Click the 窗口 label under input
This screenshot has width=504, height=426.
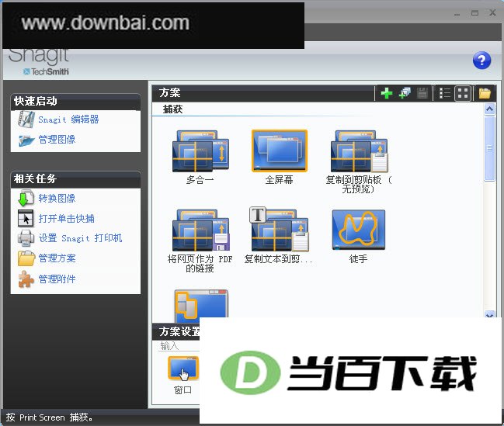click(x=183, y=390)
